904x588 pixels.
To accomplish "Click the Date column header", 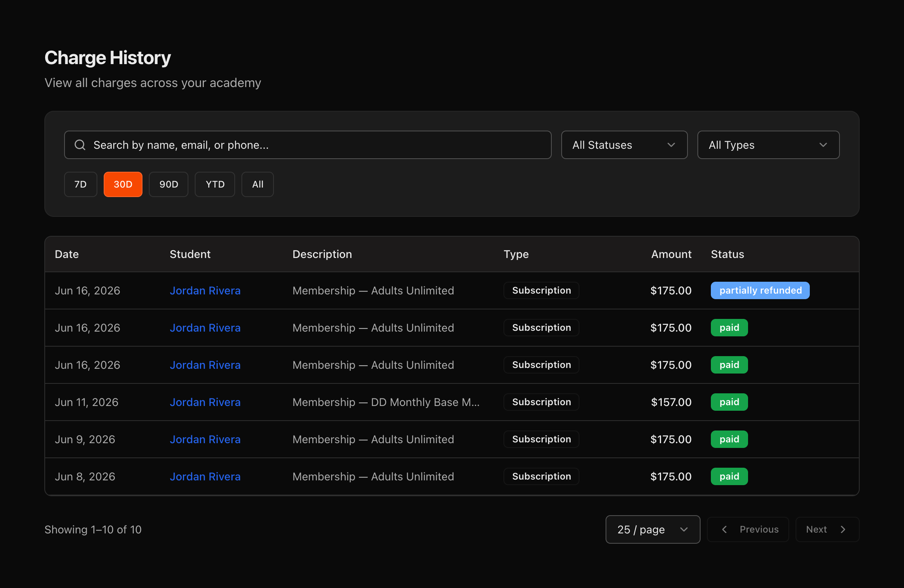I will coord(67,254).
